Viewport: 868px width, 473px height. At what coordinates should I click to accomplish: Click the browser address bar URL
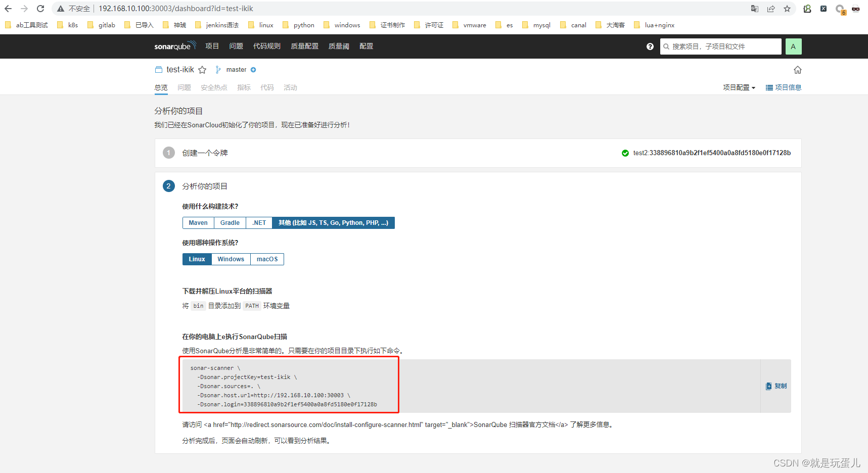tap(176, 9)
